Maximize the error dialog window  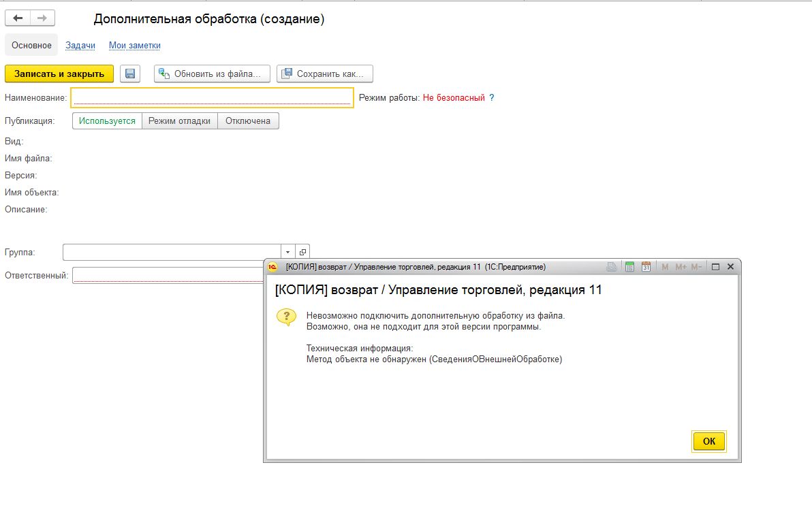(716, 267)
